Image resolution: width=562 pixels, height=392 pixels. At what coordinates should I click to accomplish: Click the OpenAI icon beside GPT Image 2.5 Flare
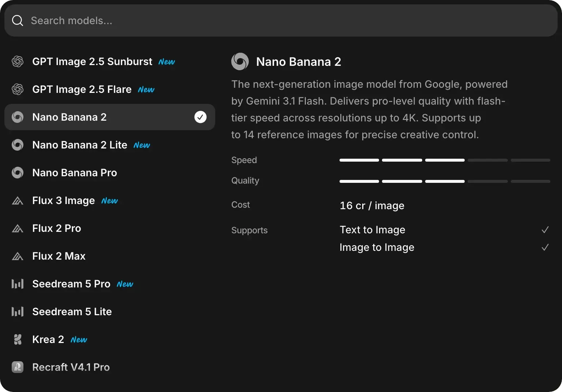[x=18, y=89]
